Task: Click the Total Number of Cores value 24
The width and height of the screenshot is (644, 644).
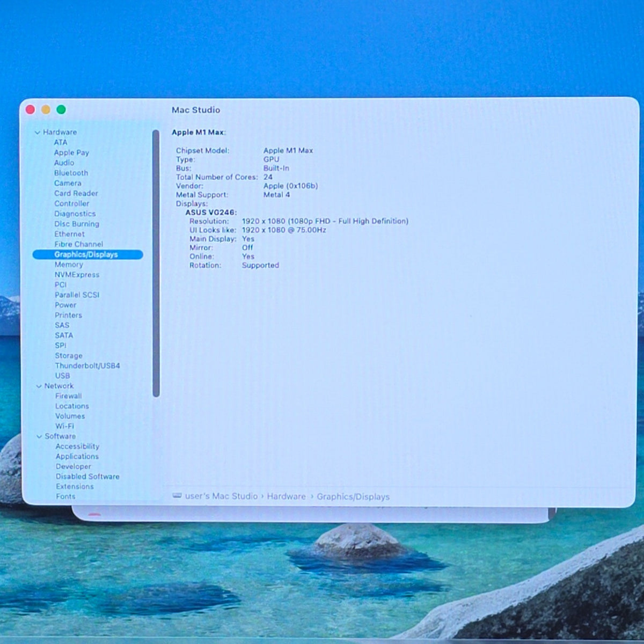Action: click(x=268, y=177)
